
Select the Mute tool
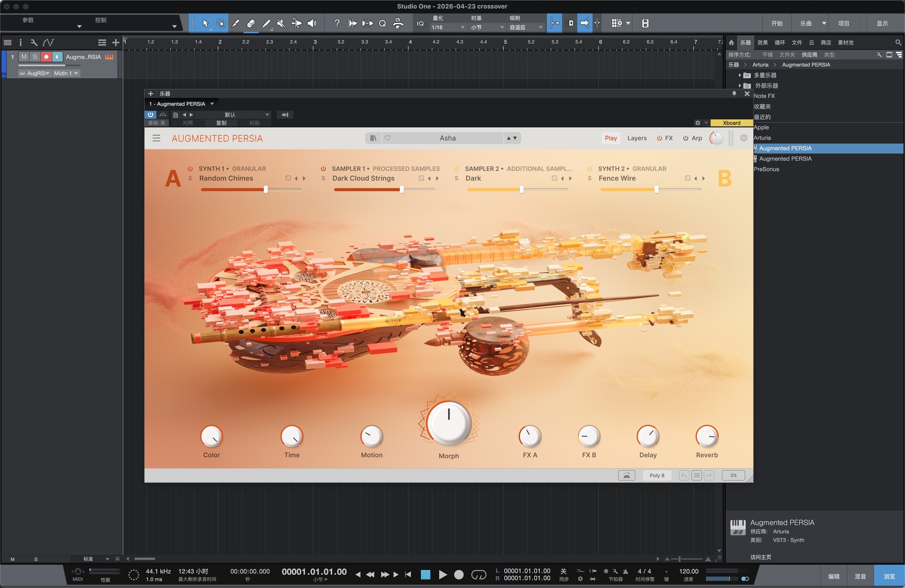pyautogui.click(x=281, y=23)
